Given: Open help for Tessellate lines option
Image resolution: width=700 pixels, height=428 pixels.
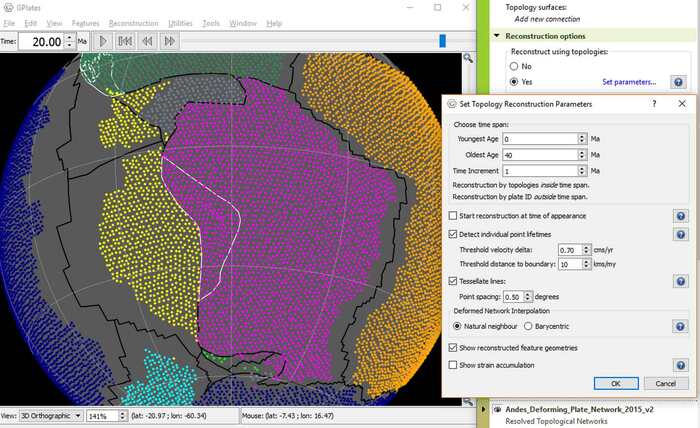Looking at the screenshot, I should (x=680, y=282).
